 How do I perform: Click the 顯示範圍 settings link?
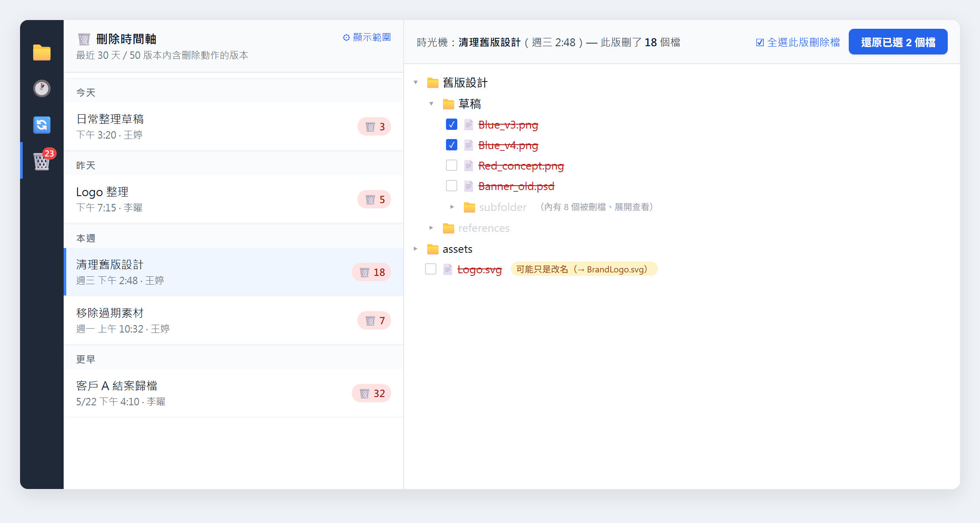pos(367,37)
